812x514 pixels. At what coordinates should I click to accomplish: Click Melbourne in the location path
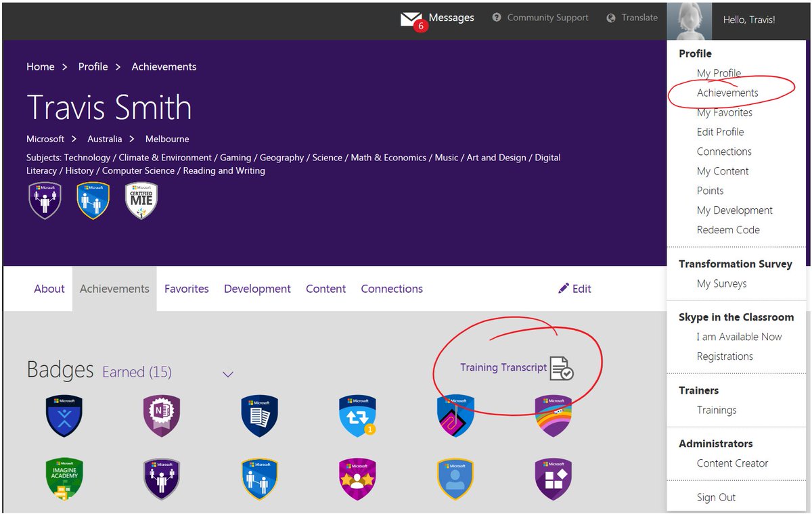(x=167, y=139)
